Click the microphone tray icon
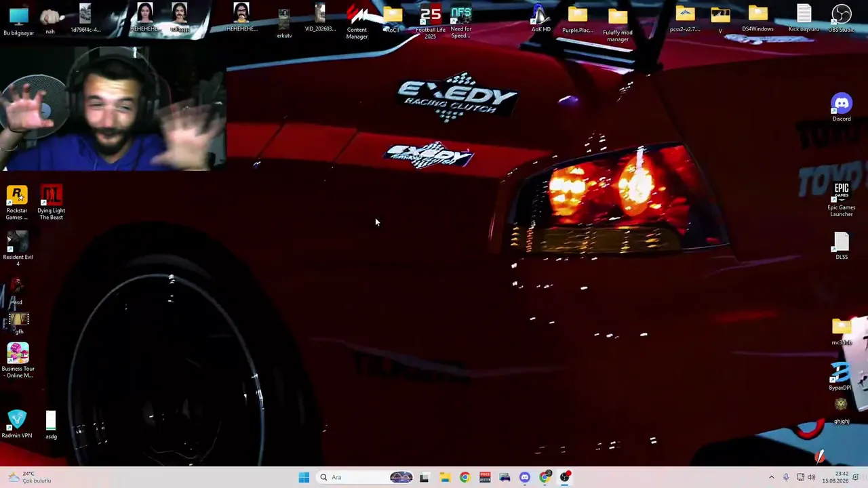The image size is (868, 488). coord(786,477)
